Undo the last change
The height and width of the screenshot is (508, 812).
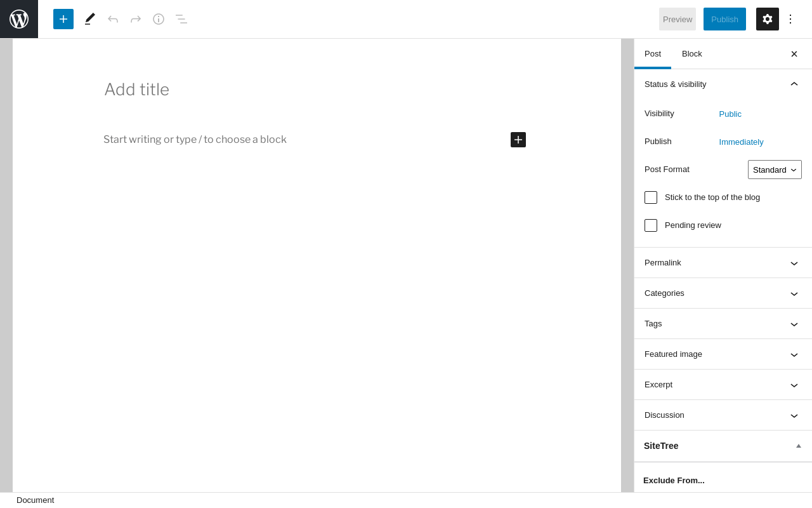pos(113,19)
